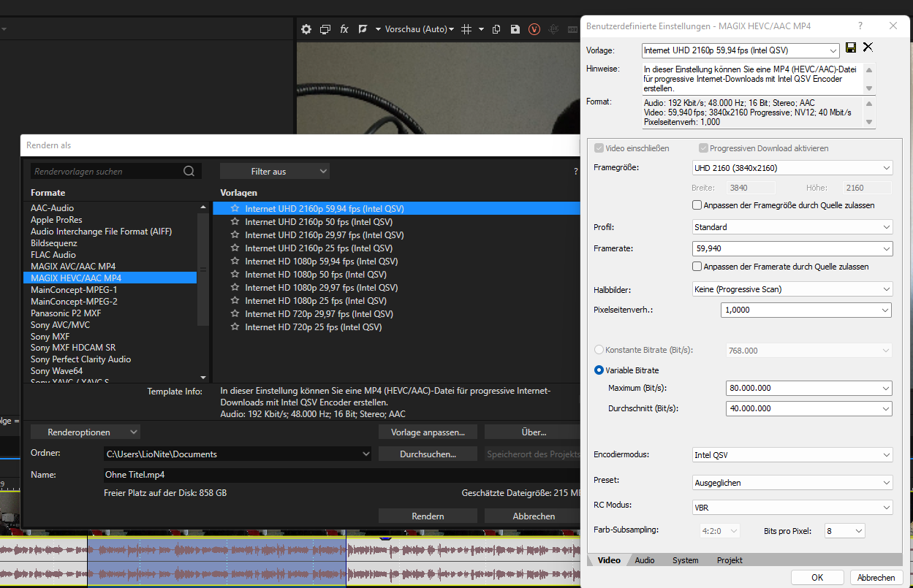Click the Hinweise box down scroll arrow
Image resolution: width=913 pixels, height=588 pixels.
[x=869, y=88]
